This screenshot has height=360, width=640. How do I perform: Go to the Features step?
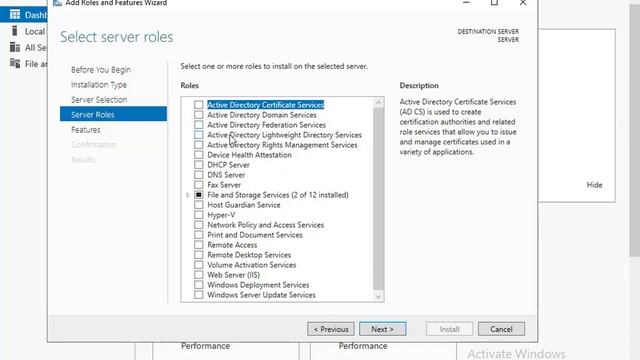click(x=86, y=130)
